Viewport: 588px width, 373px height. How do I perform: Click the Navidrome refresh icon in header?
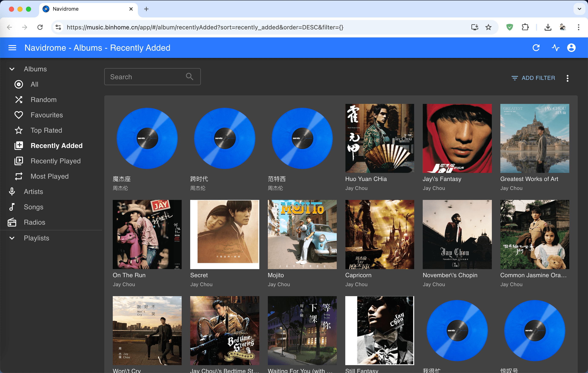pos(536,48)
